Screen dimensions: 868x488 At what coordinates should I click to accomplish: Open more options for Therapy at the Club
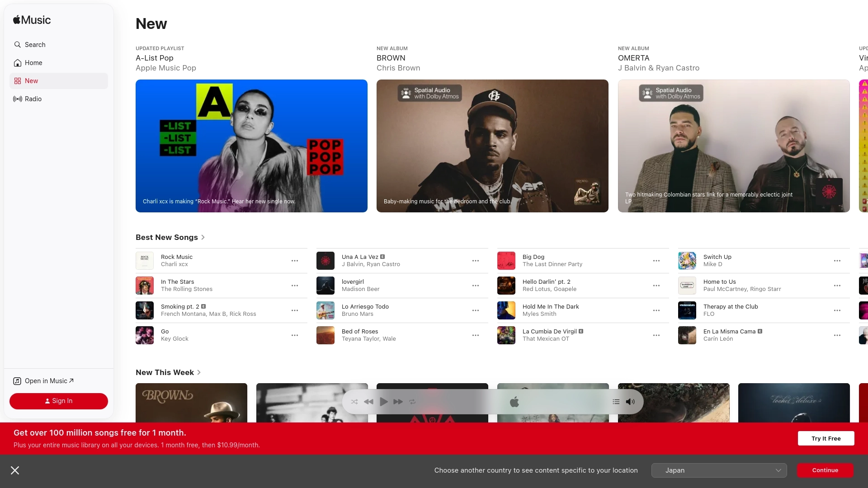837,310
